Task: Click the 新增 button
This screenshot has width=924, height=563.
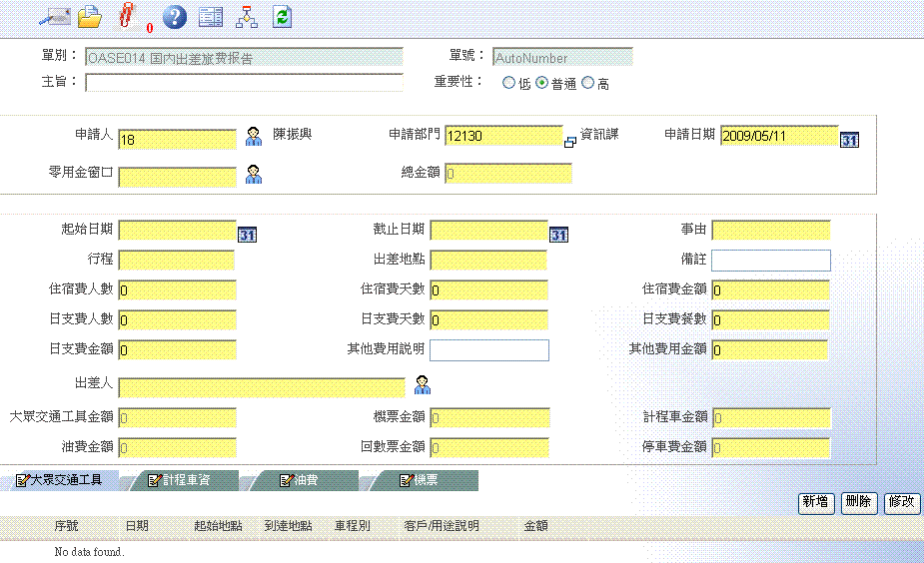Action: [x=817, y=502]
